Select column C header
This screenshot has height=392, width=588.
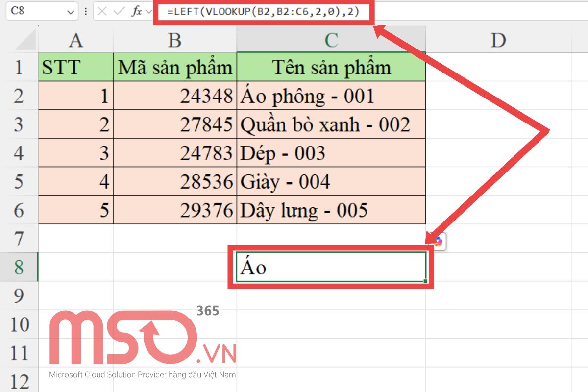pyautogui.click(x=331, y=40)
